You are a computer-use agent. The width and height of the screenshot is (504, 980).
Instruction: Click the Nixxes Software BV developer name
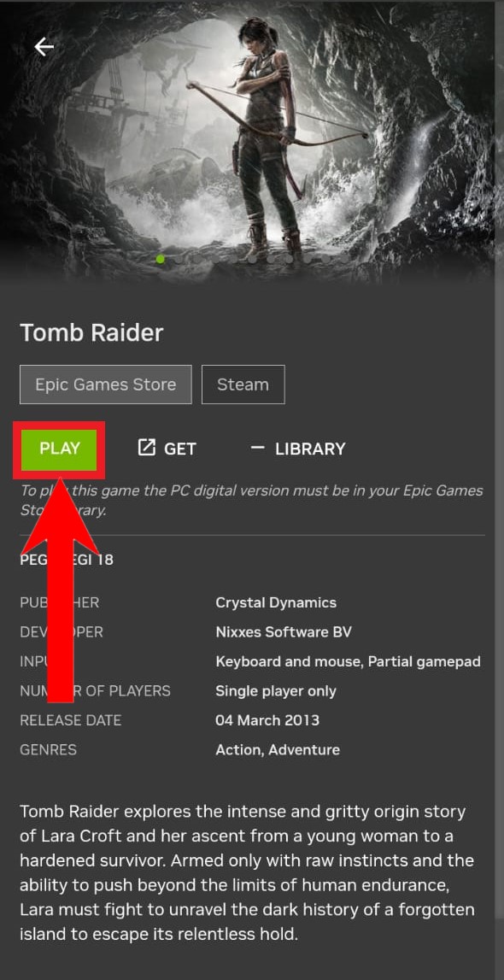point(284,632)
